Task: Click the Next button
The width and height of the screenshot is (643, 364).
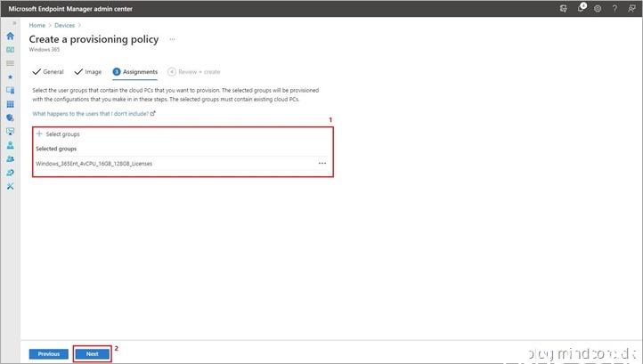Action: pos(92,353)
